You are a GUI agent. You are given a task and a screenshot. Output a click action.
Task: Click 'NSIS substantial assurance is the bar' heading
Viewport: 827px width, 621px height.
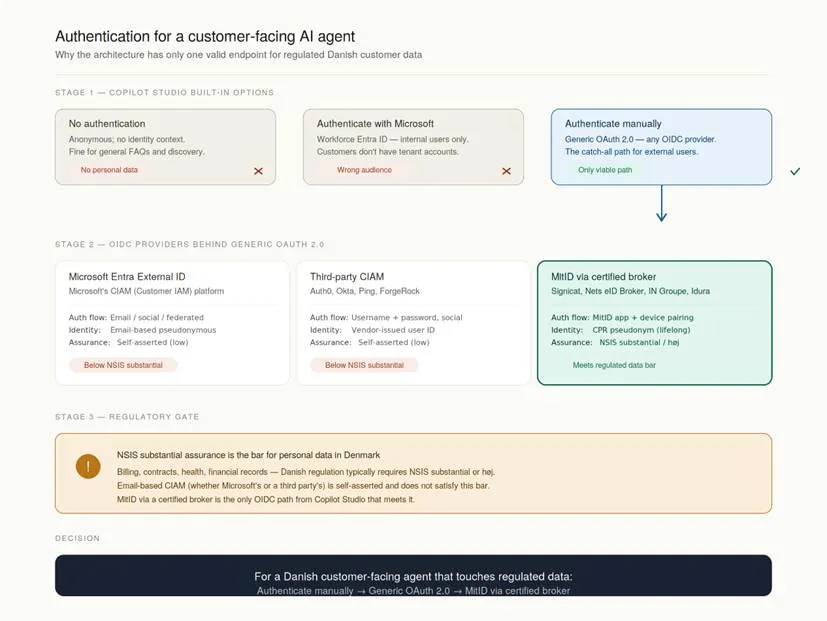(248, 455)
